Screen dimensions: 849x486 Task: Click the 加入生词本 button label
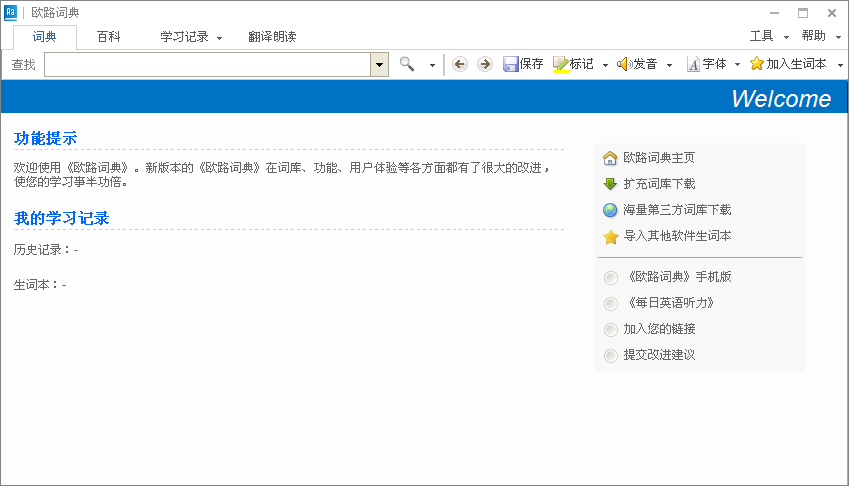coord(796,64)
